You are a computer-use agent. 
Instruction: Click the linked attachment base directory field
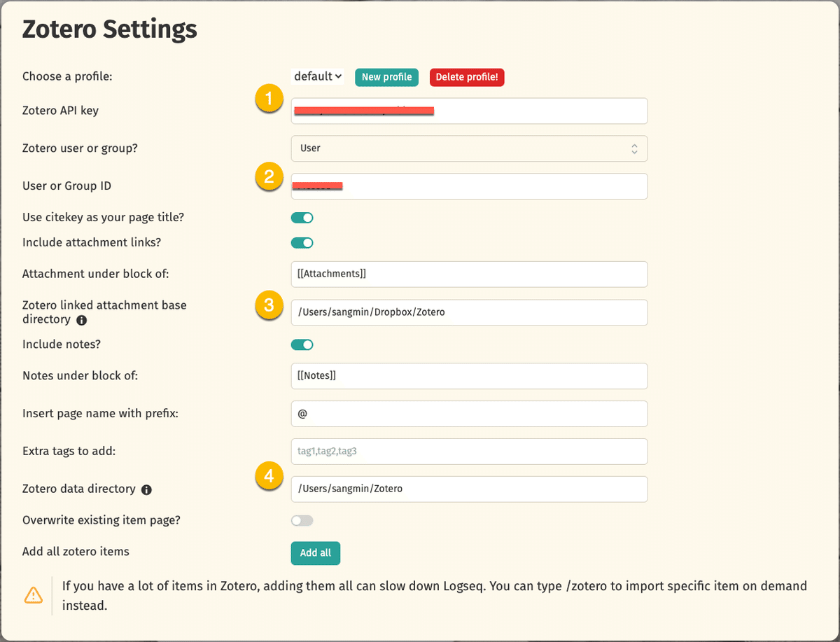(x=470, y=312)
